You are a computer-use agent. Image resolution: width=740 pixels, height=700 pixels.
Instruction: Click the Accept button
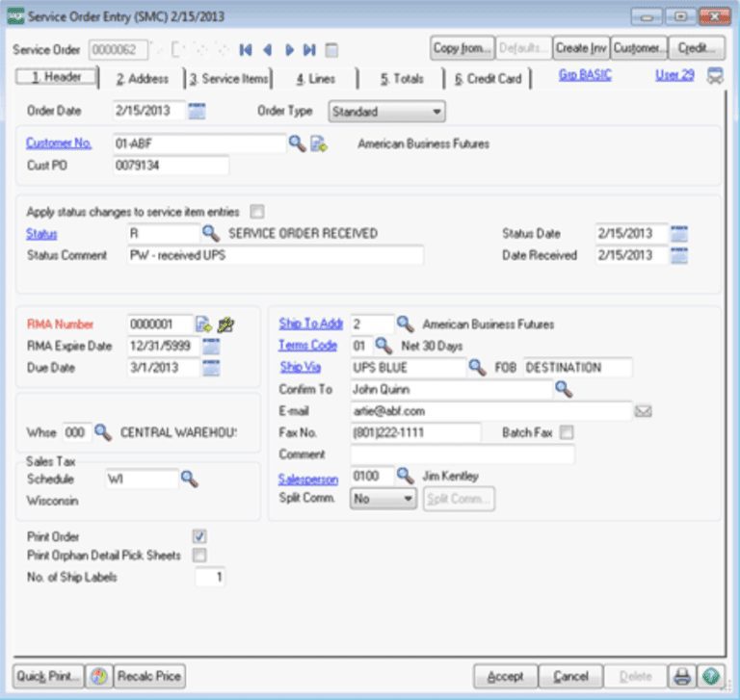(505, 676)
